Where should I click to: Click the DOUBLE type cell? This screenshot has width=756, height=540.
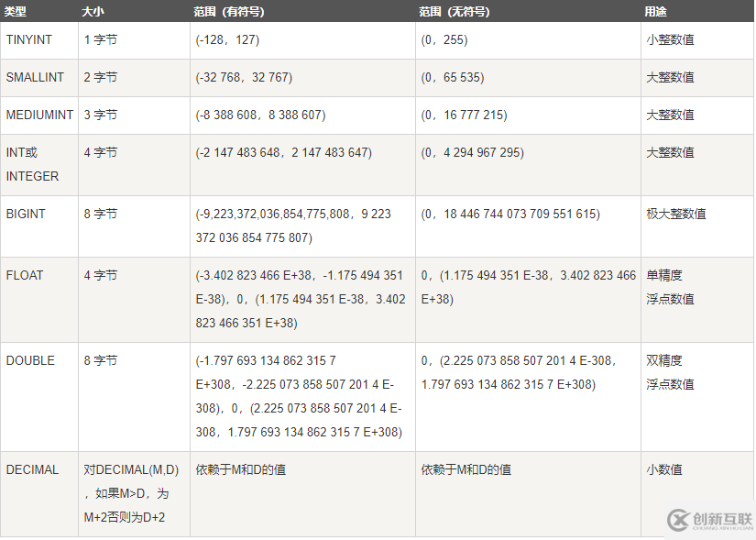tap(30, 360)
